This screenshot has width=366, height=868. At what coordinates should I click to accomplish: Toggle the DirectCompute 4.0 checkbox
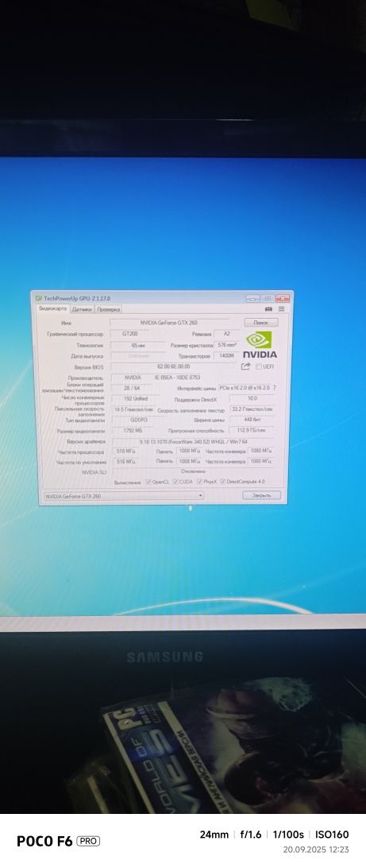(x=223, y=482)
